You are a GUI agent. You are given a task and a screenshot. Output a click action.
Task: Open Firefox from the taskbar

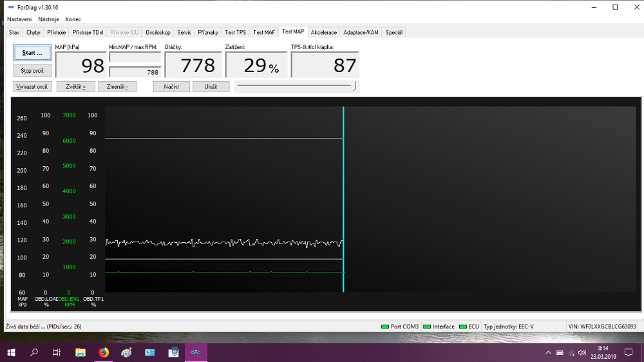[x=104, y=352]
